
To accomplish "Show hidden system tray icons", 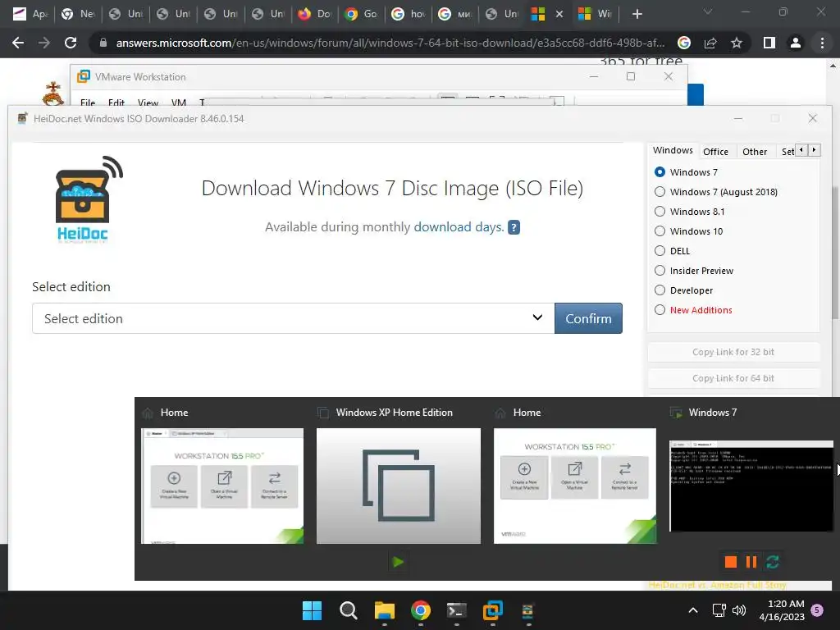I will pos(692,610).
